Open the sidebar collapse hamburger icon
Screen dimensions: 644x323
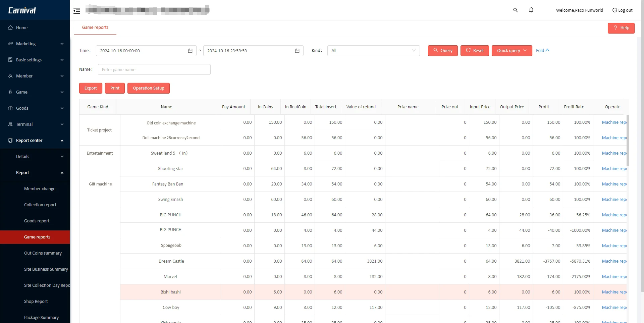76,10
